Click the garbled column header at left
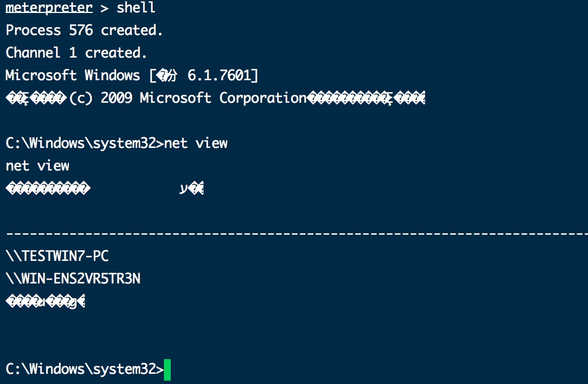The width and height of the screenshot is (588, 384). coord(48,188)
